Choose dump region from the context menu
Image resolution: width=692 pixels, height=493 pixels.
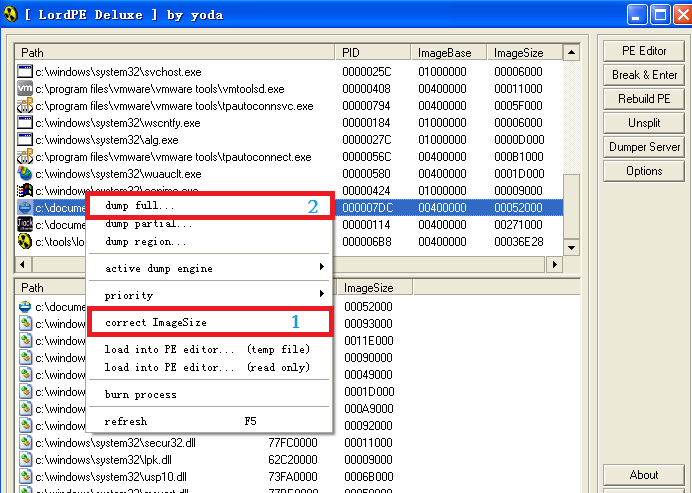pos(210,241)
